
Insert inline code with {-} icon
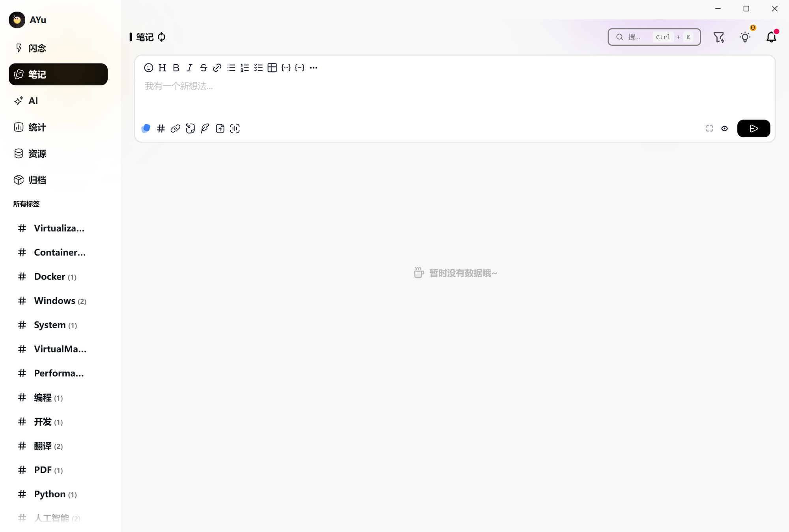coord(300,68)
